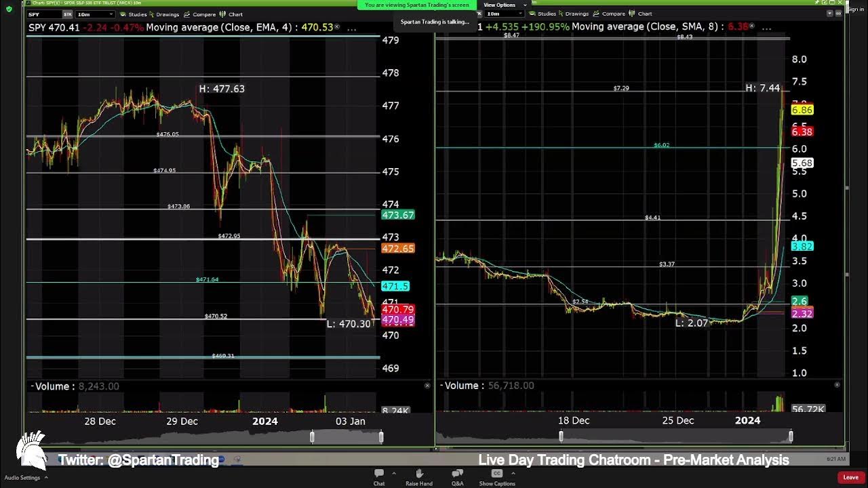Collapse the right chart Volume panel toggle
Screen dimensions: 868x488
click(x=441, y=386)
